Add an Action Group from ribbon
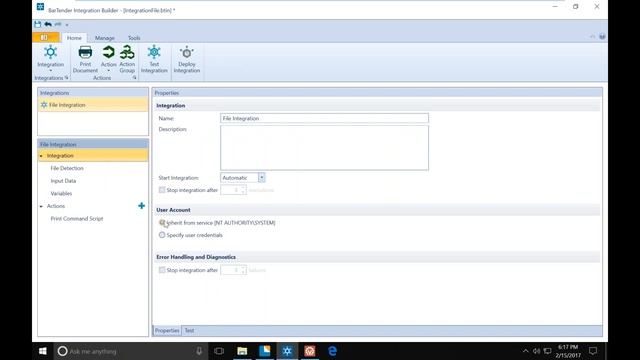Viewport: 640px width, 360px height. 127,59
